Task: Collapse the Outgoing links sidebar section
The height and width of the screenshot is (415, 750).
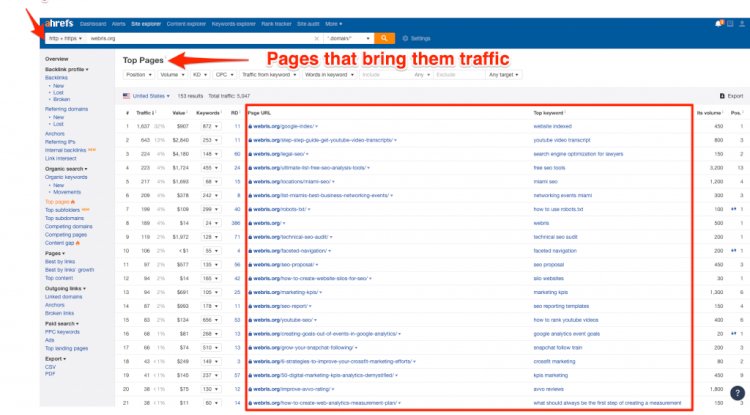Action: point(66,288)
